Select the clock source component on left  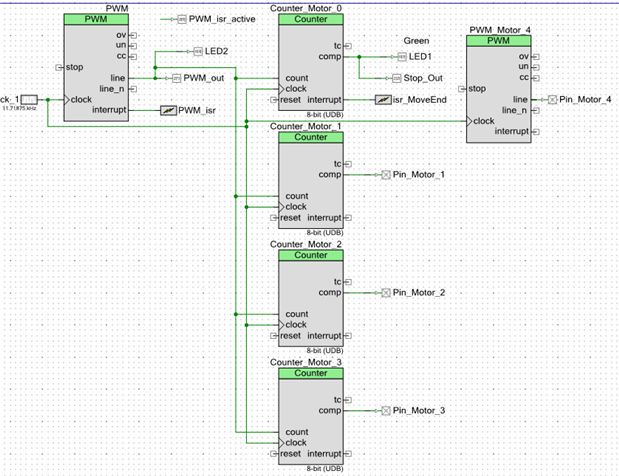point(29,99)
